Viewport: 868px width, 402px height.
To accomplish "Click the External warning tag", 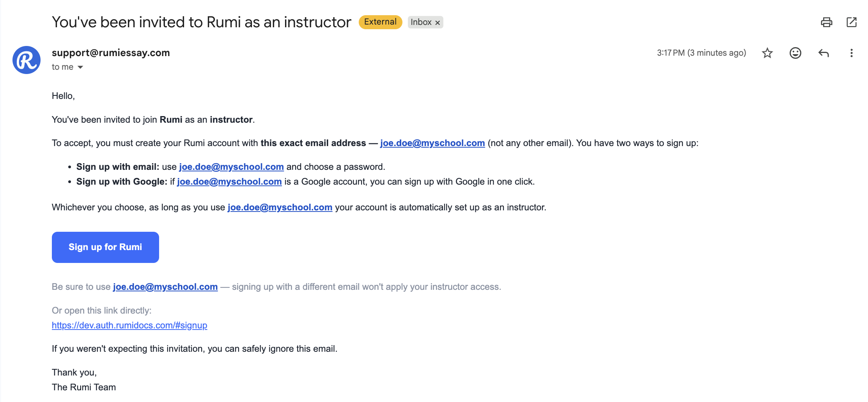I will [x=380, y=22].
